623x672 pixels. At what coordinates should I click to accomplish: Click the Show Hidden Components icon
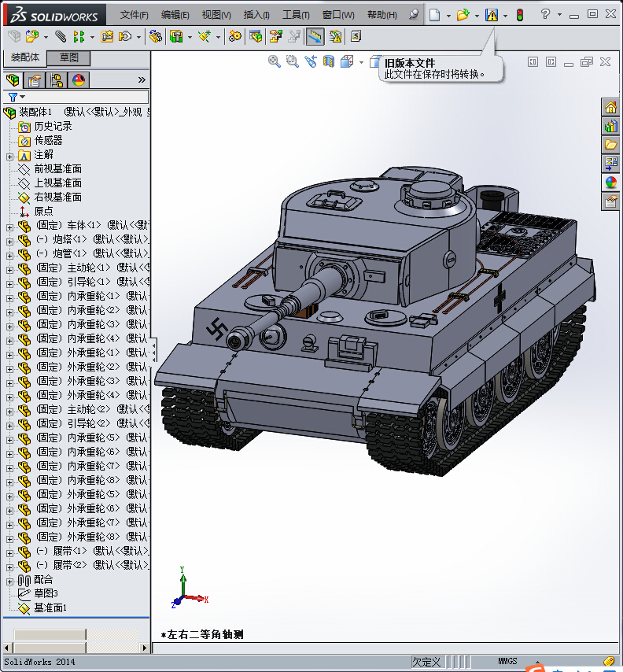[156, 36]
